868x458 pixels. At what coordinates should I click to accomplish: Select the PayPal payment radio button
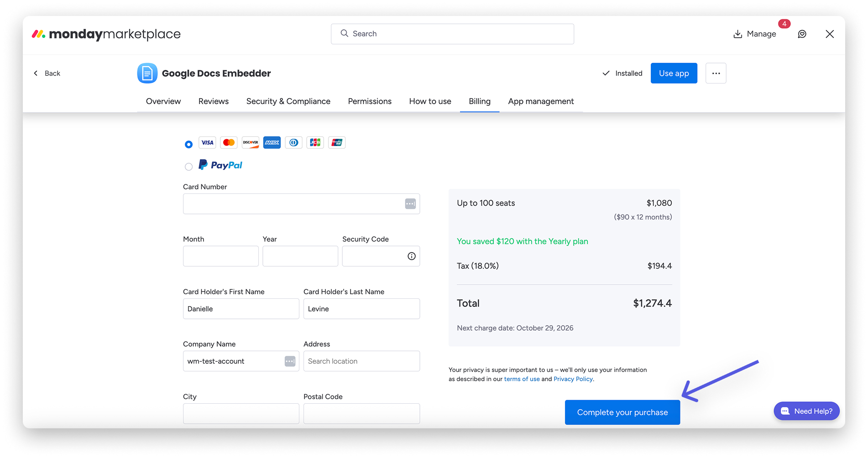point(188,167)
